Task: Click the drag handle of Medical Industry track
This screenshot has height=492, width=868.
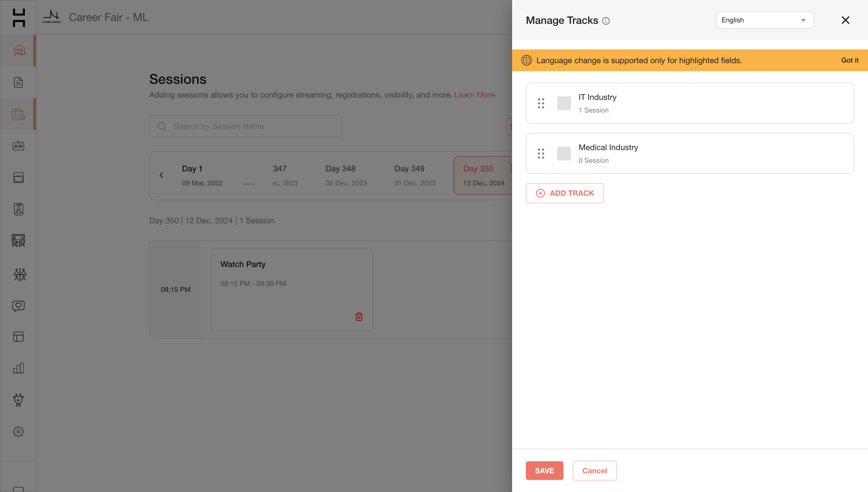Action: click(541, 153)
